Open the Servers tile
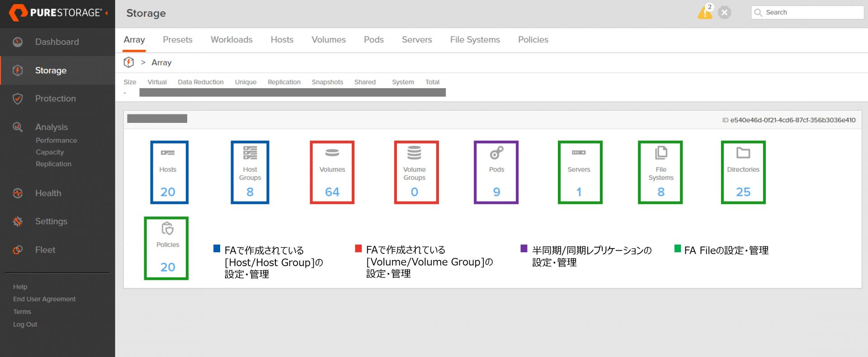 tap(580, 172)
